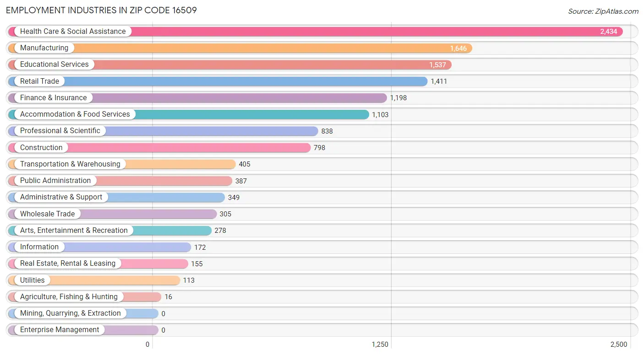Click the 1,646 value on the Manufacturing bar
The height and width of the screenshot is (355, 644).
tap(458, 48)
